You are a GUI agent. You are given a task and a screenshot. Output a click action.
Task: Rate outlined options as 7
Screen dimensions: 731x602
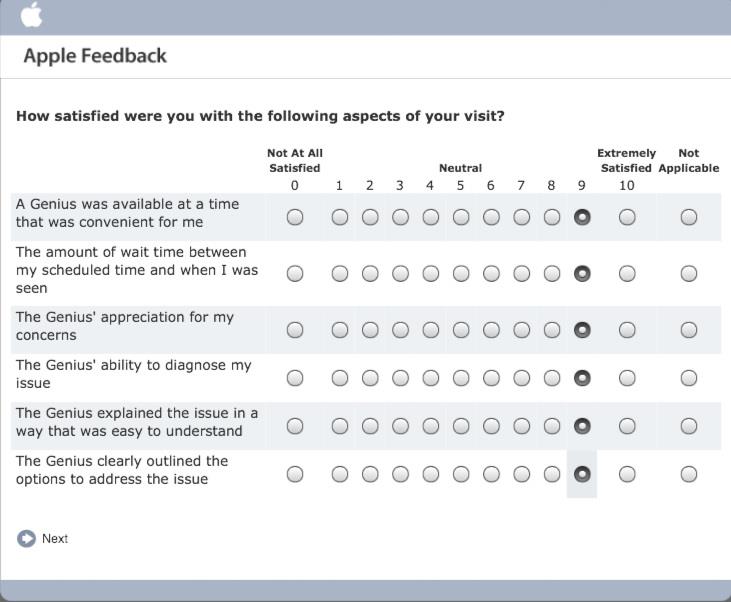pyautogui.click(x=522, y=474)
